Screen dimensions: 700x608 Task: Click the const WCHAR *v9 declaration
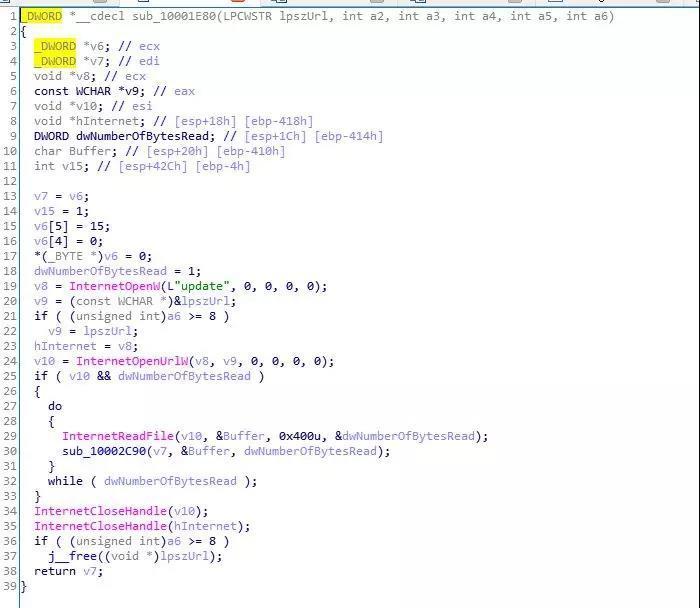[85, 91]
